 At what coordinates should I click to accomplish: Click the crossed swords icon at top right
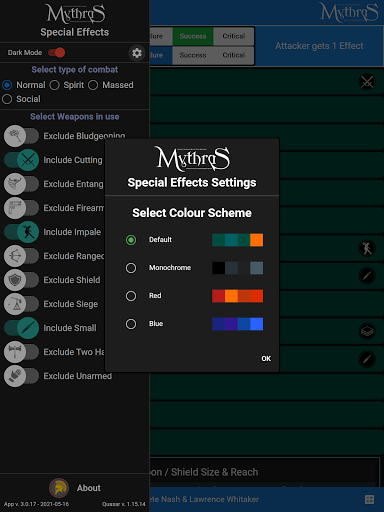pos(367,82)
